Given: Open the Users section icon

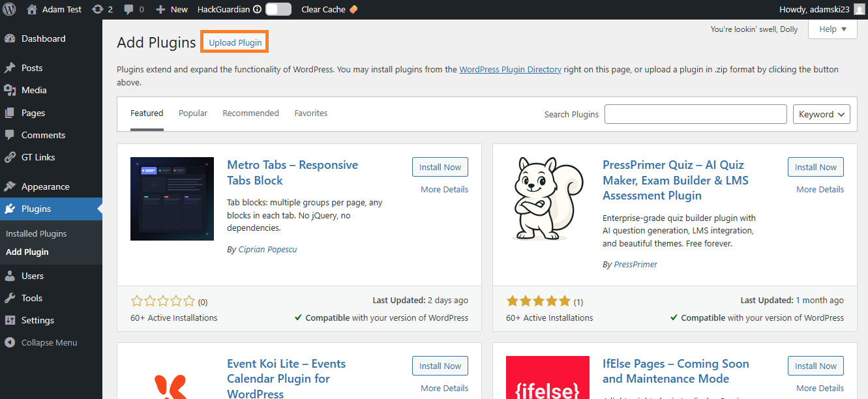Looking at the screenshot, I should pyautogui.click(x=9, y=275).
